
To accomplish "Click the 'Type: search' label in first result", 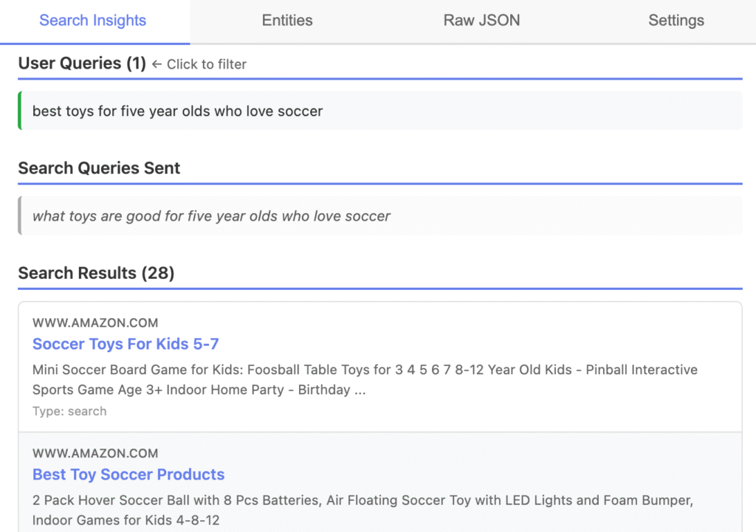I will pos(69,411).
